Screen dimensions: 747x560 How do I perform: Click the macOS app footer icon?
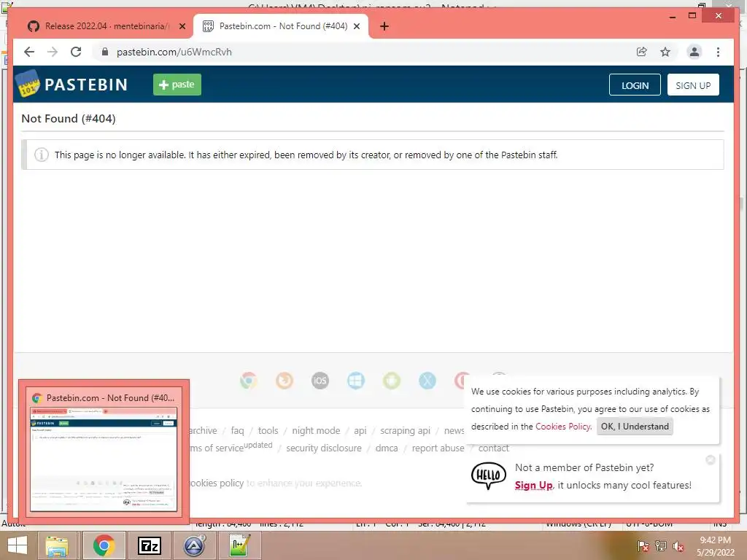(x=427, y=381)
